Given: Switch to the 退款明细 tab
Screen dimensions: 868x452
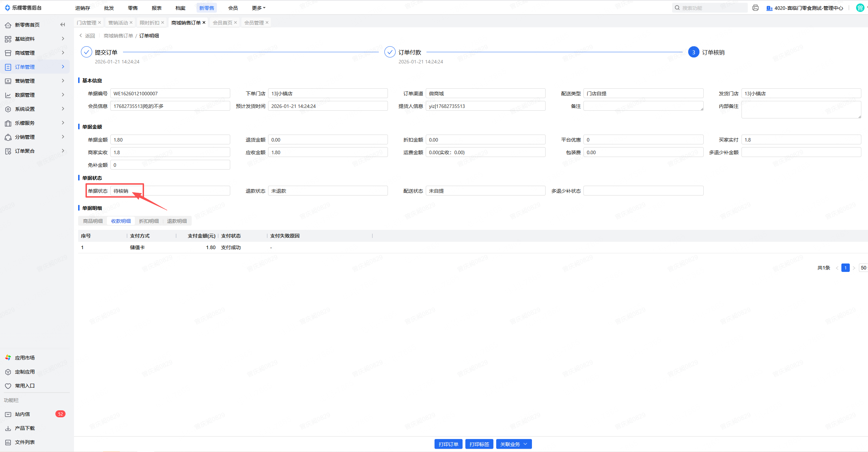Looking at the screenshot, I should coord(177,221).
